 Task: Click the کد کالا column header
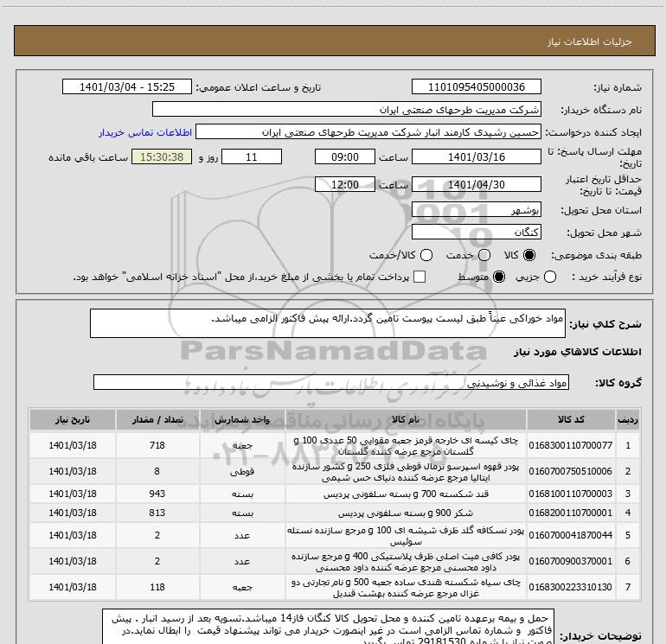tap(571, 420)
